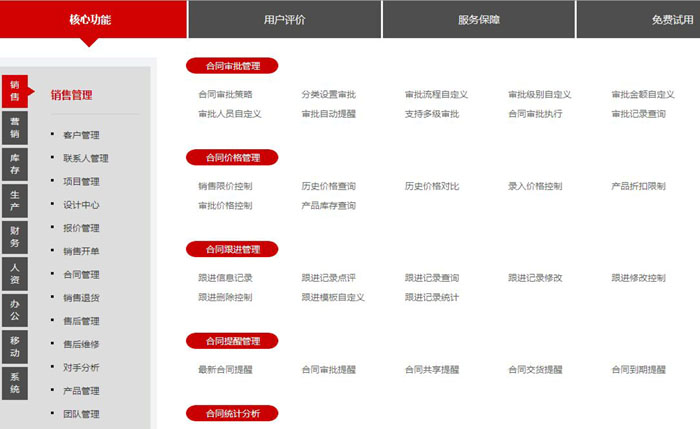Open the 库存 sidebar category
Image resolution: width=700 pixels, height=429 pixels.
[x=15, y=164]
